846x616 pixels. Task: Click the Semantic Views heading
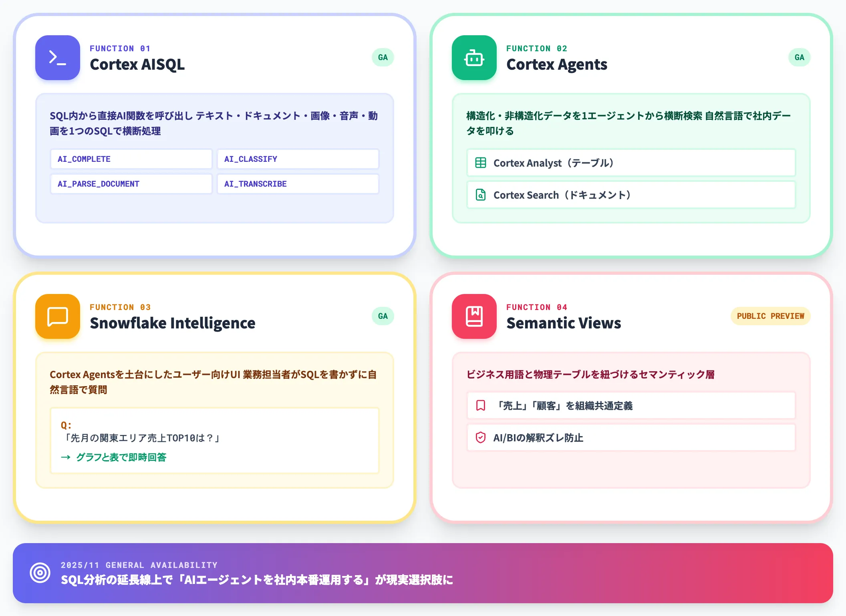564,323
